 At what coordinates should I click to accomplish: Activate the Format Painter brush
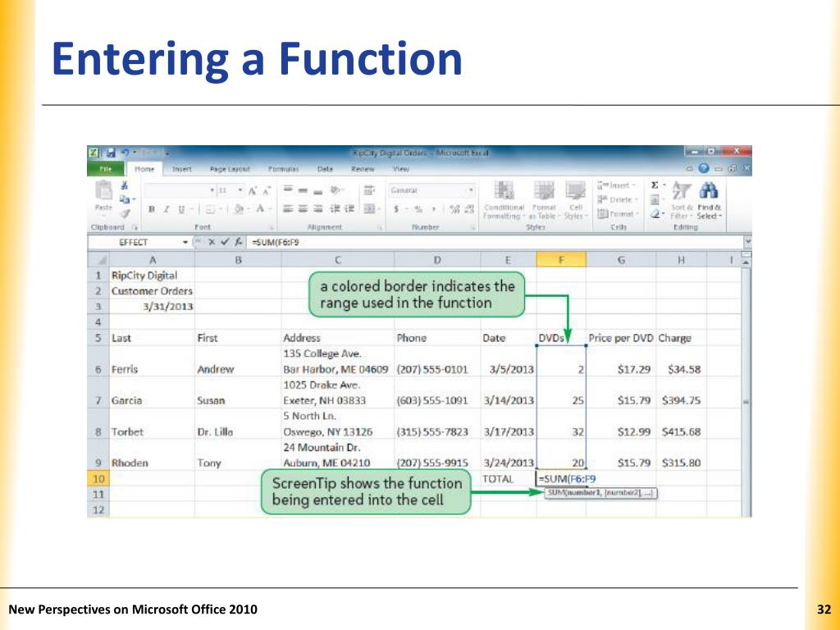tap(125, 213)
